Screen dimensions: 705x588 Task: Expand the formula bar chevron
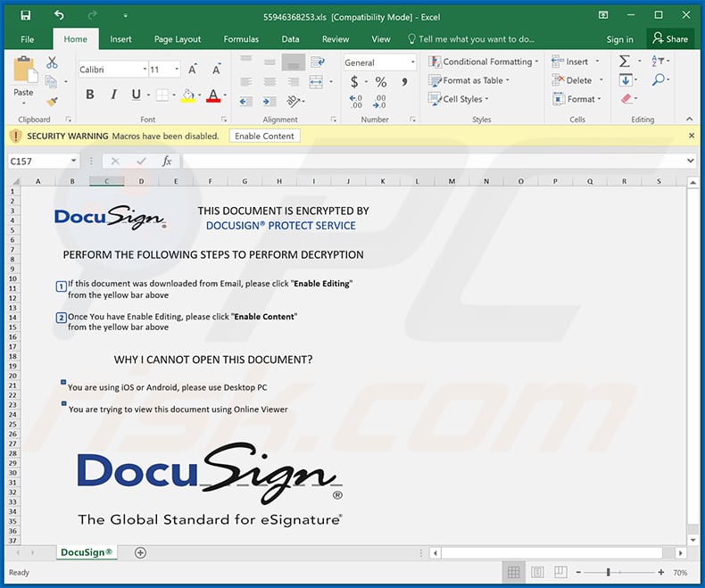pyautogui.click(x=691, y=161)
